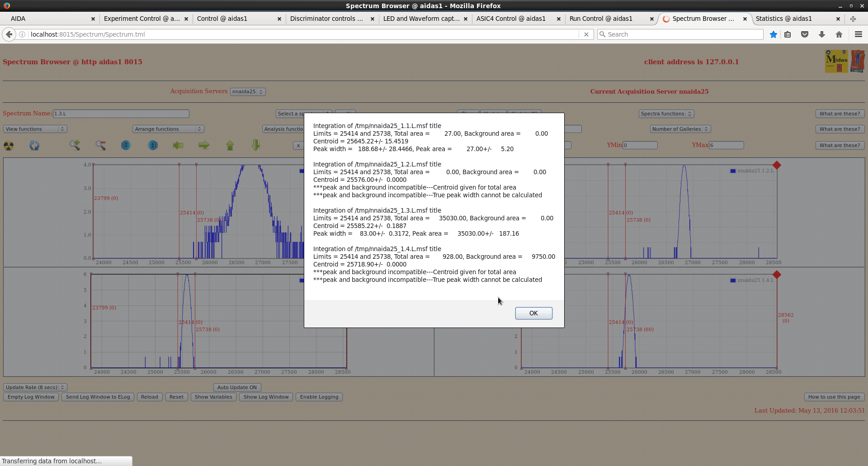The image size is (868, 466).
Task: Click OK in the integration dialog
Action: click(x=533, y=313)
